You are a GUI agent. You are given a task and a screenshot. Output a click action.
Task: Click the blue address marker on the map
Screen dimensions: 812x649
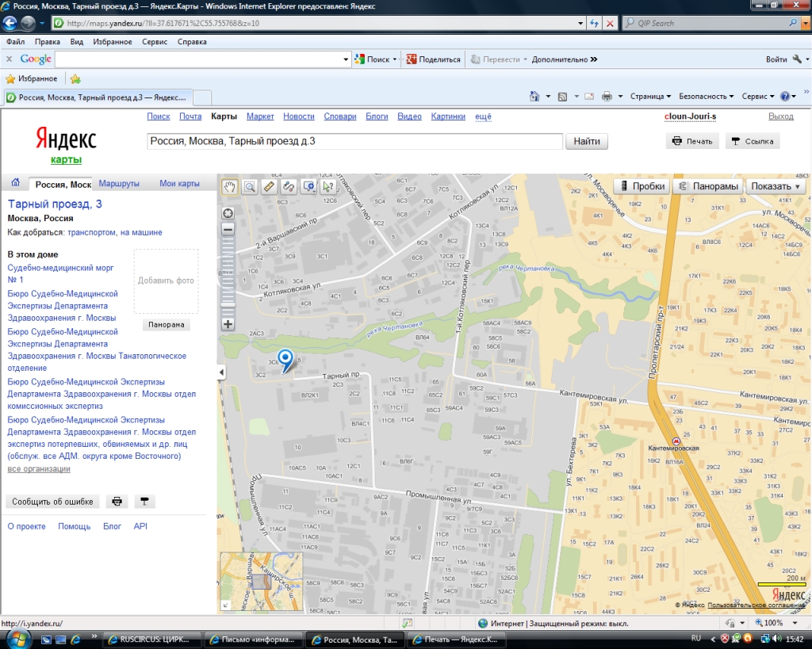(x=285, y=361)
